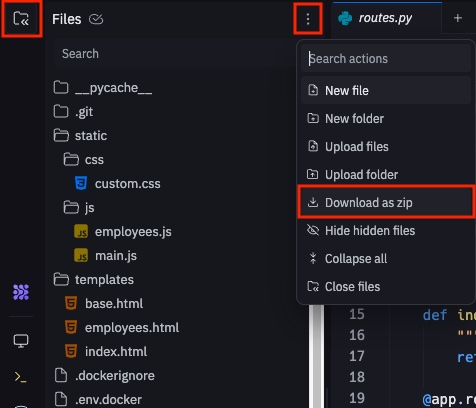Select New file menu entry

coord(386,91)
